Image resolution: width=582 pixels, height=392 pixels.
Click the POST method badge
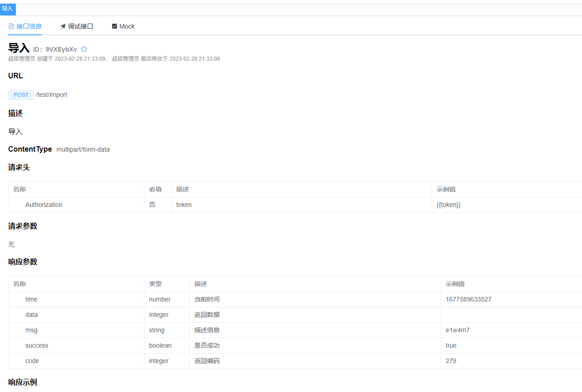point(21,95)
